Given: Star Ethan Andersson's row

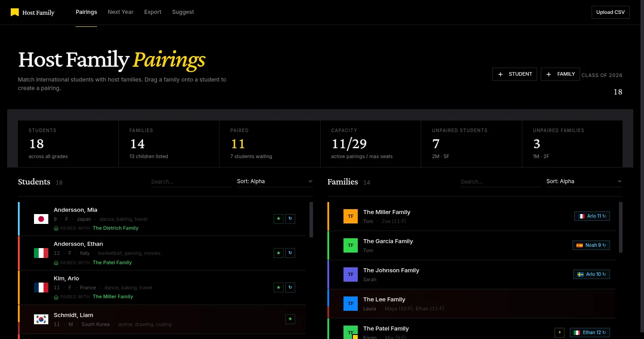Looking at the screenshot, I should (279, 253).
